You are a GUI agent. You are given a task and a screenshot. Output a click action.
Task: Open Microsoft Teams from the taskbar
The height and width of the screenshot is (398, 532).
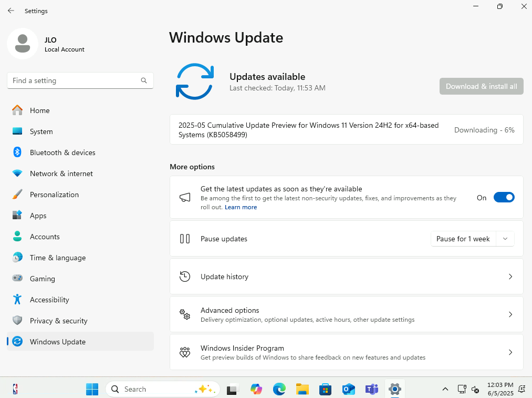pyautogui.click(x=371, y=389)
